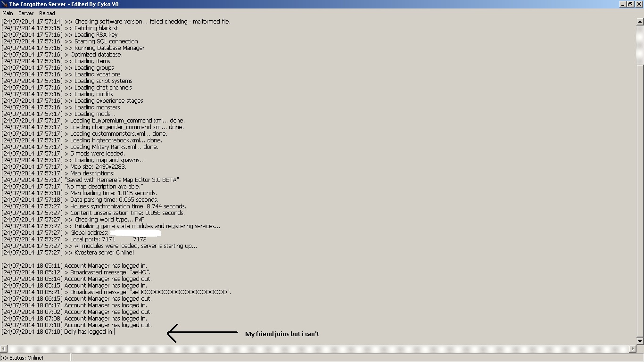Click the 18:07:08 Account Manager login line
Image resolution: width=644 pixels, height=362 pixels.
tap(74, 319)
